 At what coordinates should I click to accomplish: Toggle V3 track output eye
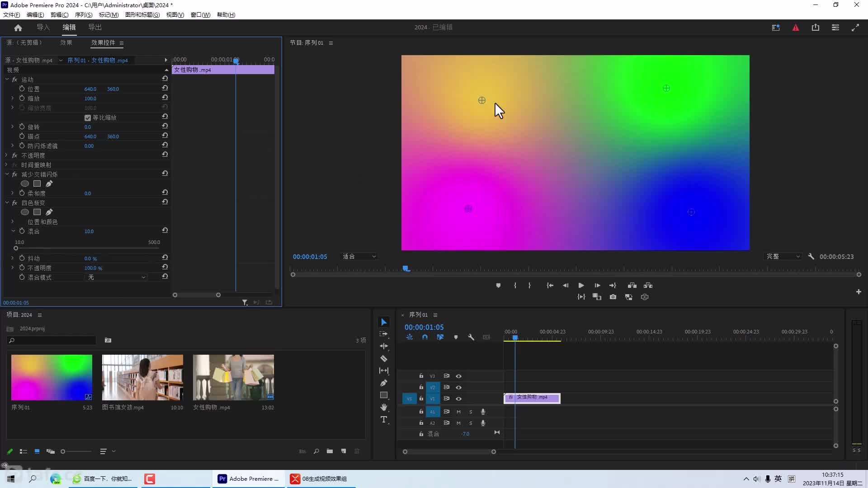coord(458,376)
